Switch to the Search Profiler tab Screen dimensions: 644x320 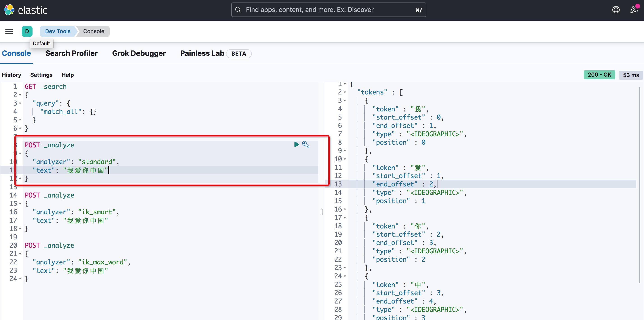(71, 53)
